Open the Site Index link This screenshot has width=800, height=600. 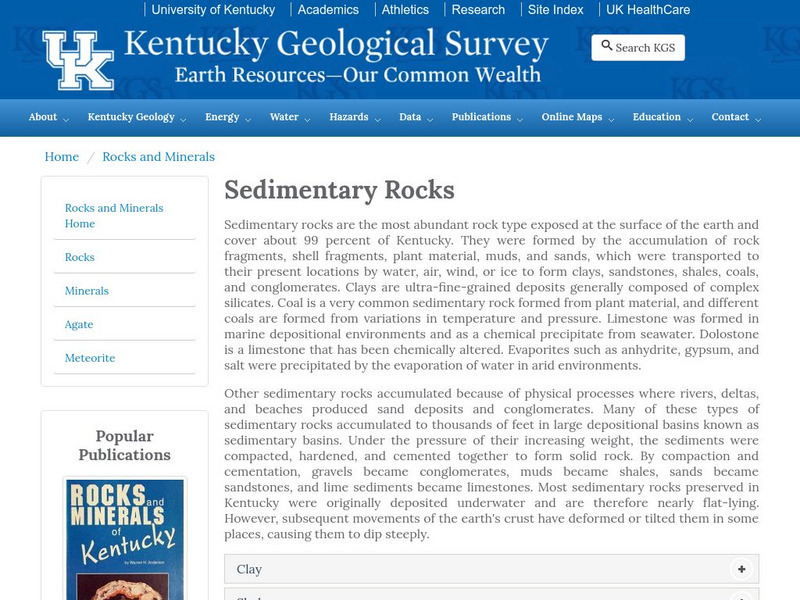555,10
